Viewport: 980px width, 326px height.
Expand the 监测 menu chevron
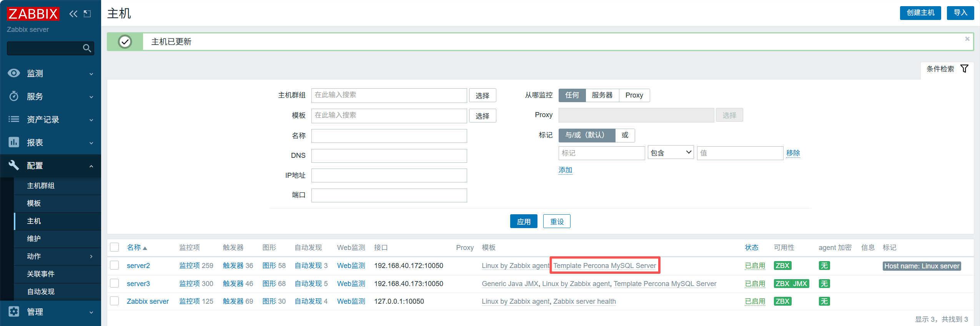click(91, 74)
